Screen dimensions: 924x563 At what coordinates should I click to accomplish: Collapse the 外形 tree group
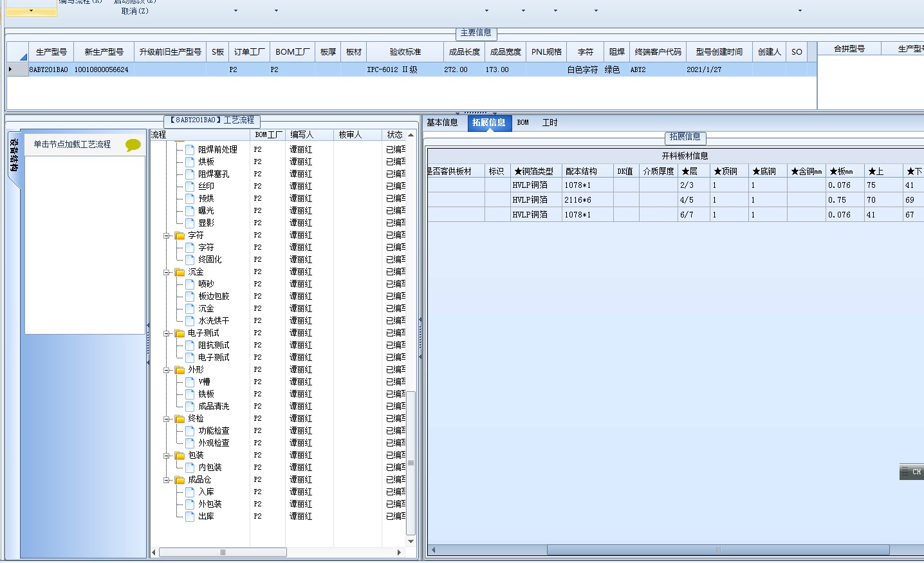(167, 370)
